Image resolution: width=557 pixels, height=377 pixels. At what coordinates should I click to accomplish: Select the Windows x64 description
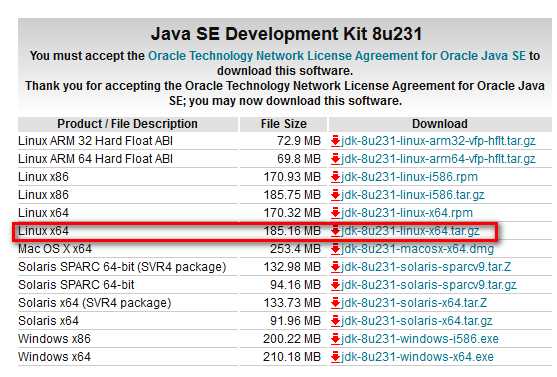click(54, 357)
